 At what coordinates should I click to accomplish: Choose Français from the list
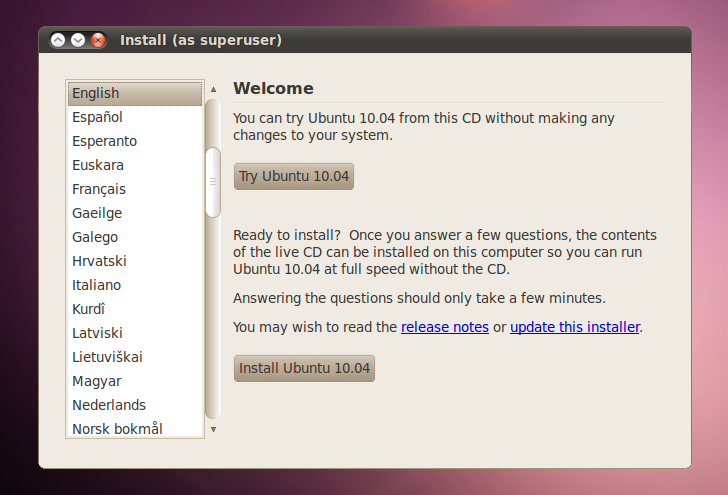point(135,189)
